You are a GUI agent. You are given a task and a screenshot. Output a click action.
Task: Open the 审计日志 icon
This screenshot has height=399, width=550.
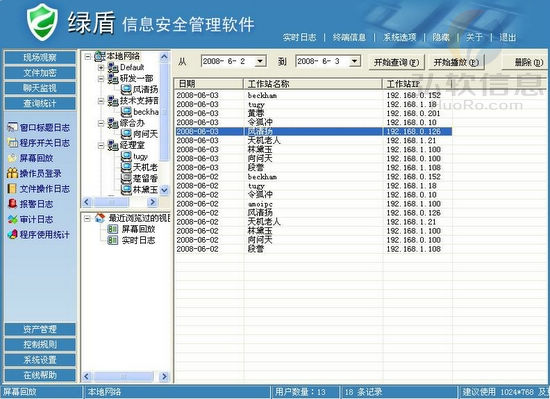pos(12,219)
